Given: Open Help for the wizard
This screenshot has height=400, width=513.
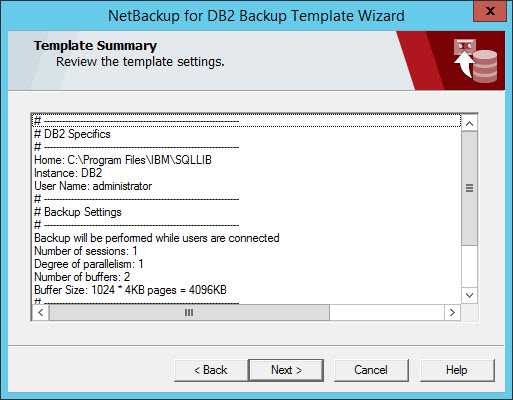Looking at the screenshot, I should (x=457, y=370).
